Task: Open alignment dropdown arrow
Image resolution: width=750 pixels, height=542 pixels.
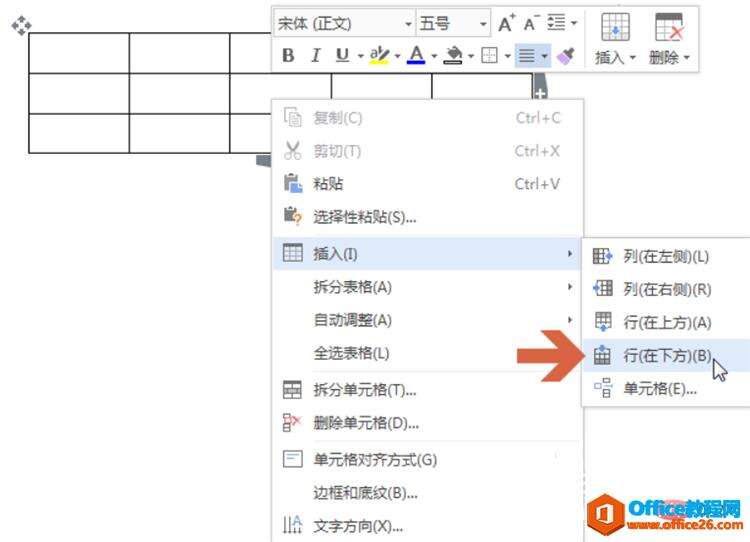Action: (544, 56)
